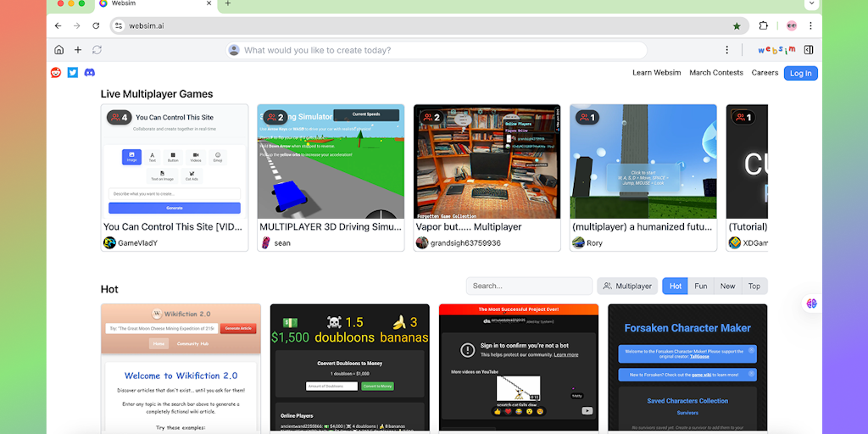Open the browser extensions puzzle icon
This screenshot has width=868, height=434.
point(764,25)
